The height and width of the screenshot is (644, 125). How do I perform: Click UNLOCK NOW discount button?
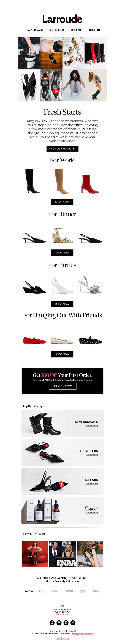click(62, 386)
